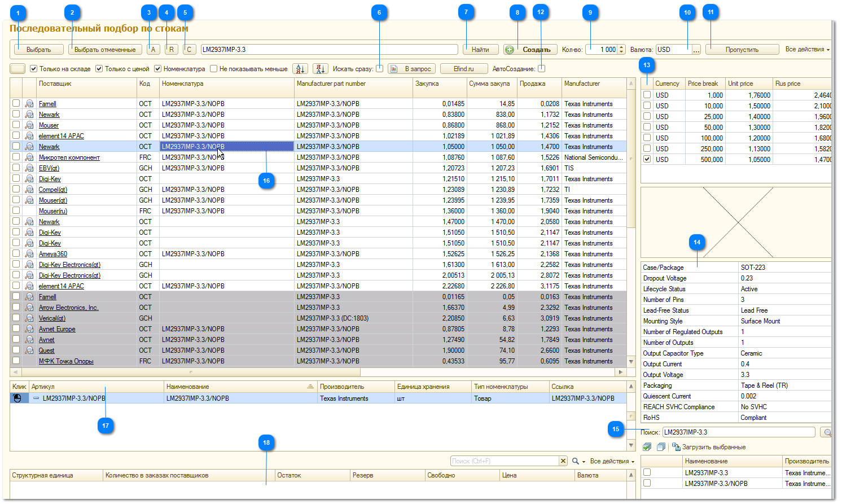Expand the lower Все действия menu
The height and width of the screenshot is (504, 842).
[612, 461]
